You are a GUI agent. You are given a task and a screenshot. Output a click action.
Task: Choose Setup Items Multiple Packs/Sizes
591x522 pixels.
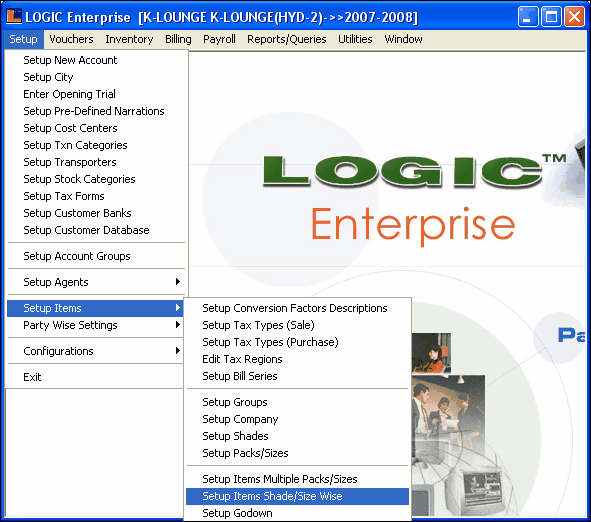coord(297,479)
